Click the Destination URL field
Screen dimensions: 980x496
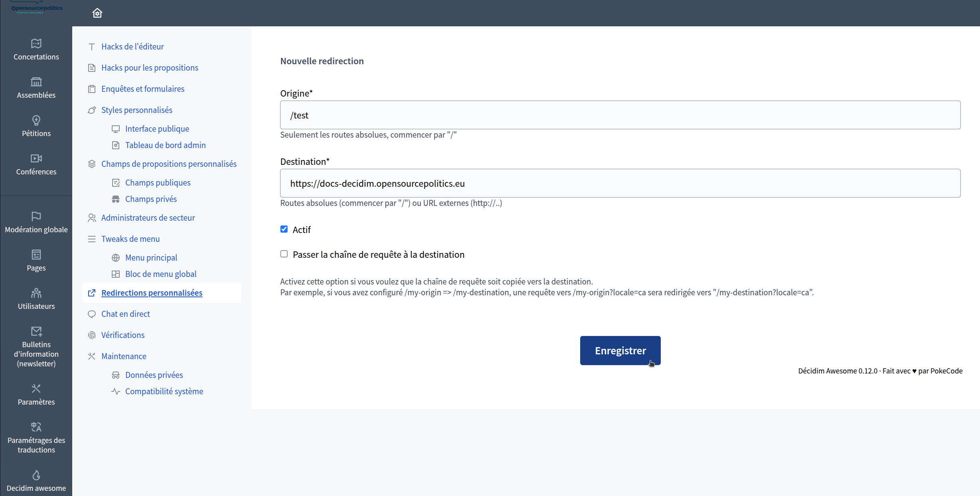(x=620, y=183)
